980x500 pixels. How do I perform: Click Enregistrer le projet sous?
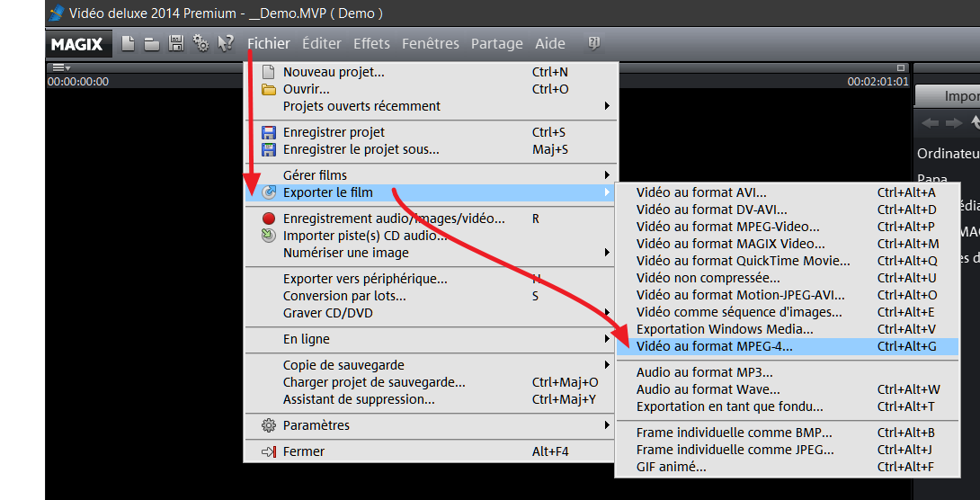coord(361,149)
